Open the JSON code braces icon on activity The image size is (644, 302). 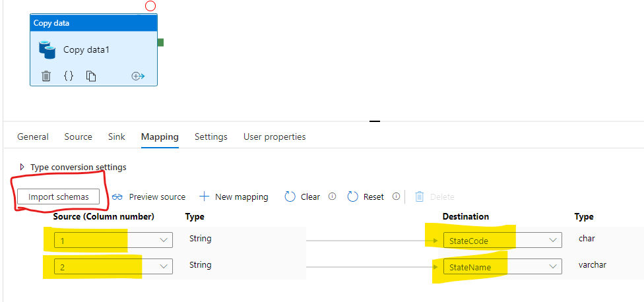tap(69, 76)
